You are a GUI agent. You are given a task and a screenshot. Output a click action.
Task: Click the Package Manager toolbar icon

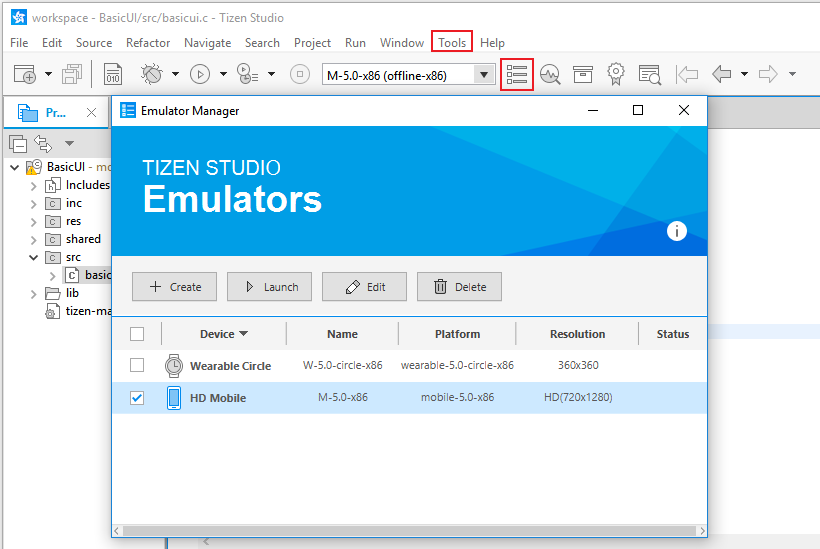click(583, 74)
